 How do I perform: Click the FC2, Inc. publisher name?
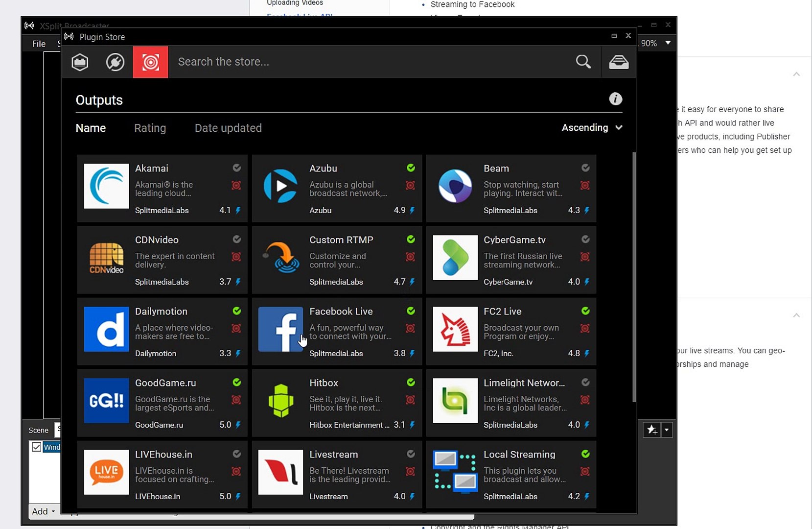(x=498, y=353)
